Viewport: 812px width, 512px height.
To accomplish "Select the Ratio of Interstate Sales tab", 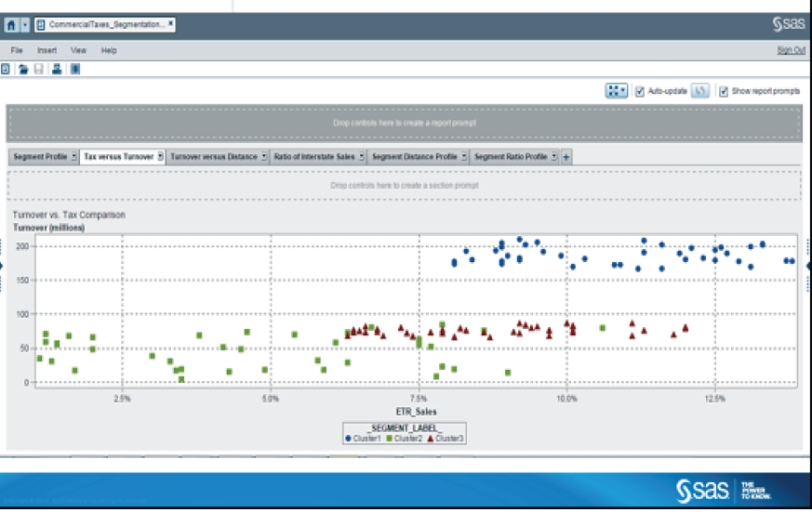I will click(313, 157).
